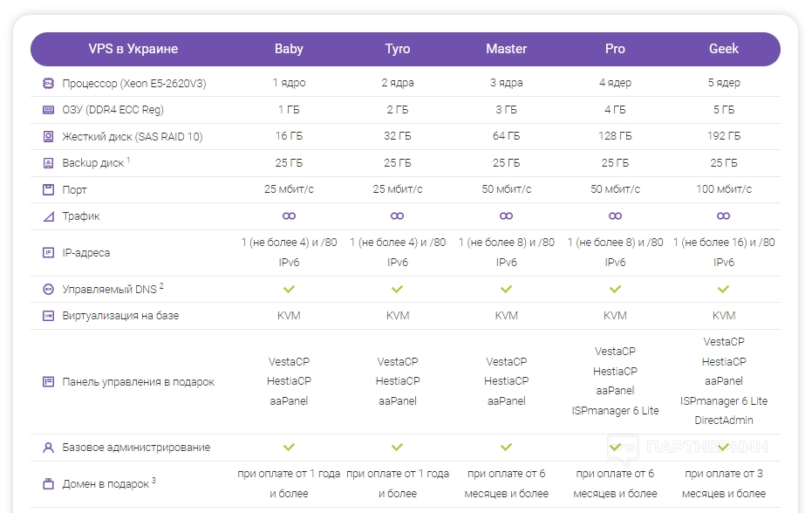Viewport: 812px width, 513px height.
Task: Click the virtualization monitor icon
Action: (x=49, y=316)
